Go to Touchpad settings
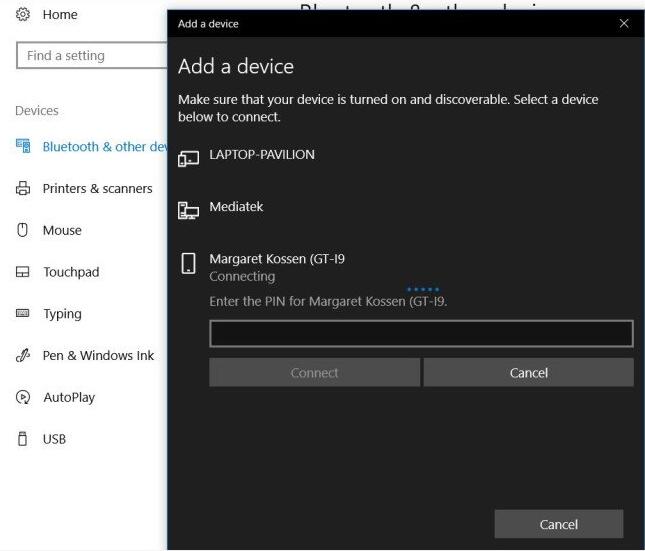The width and height of the screenshot is (645, 551). tap(71, 272)
